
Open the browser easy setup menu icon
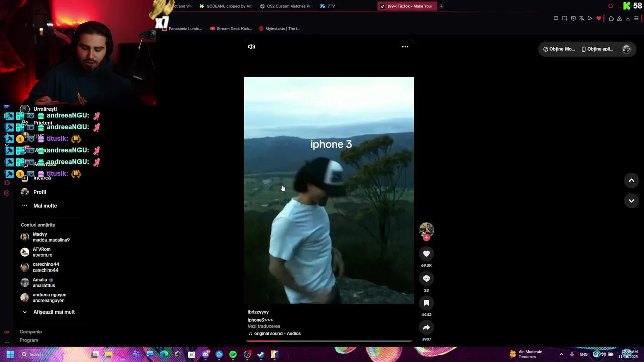636,18
